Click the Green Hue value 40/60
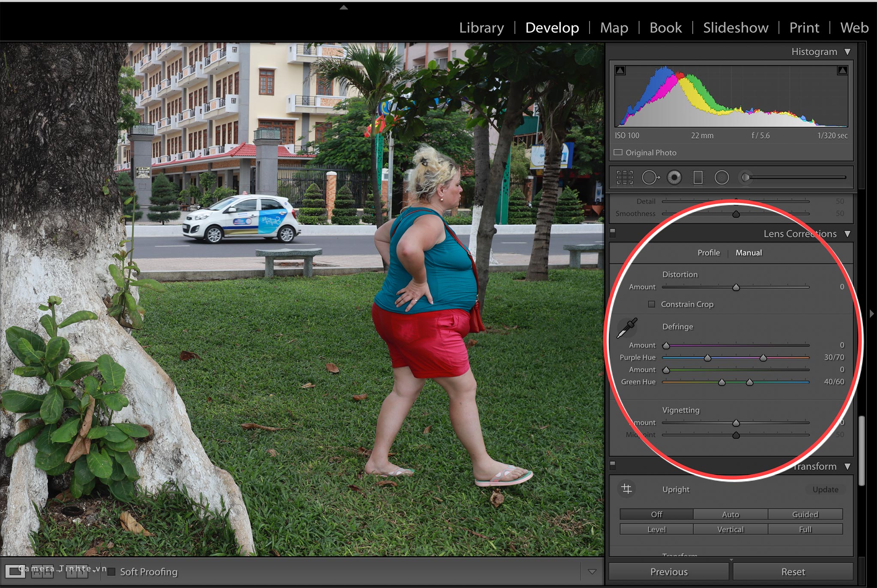 [x=834, y=382]
